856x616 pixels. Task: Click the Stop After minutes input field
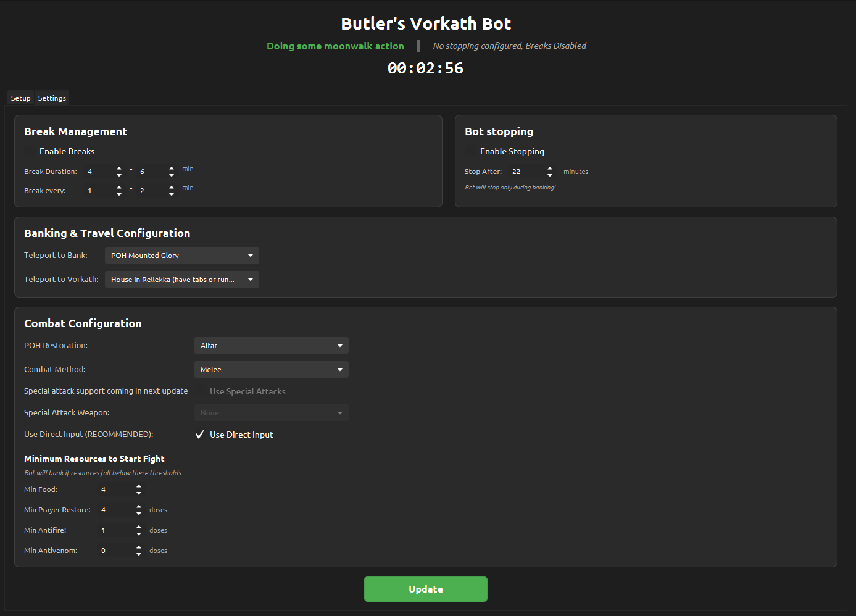[x=526, y=172]
